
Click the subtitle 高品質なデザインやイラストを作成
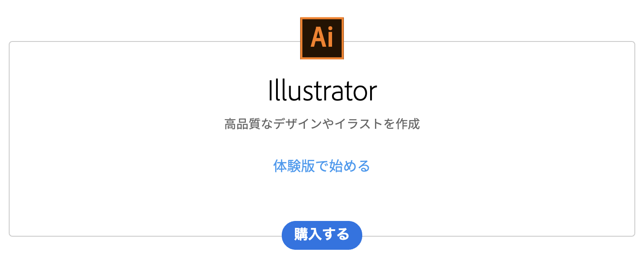pyautogui.click(x=322, y=124)
